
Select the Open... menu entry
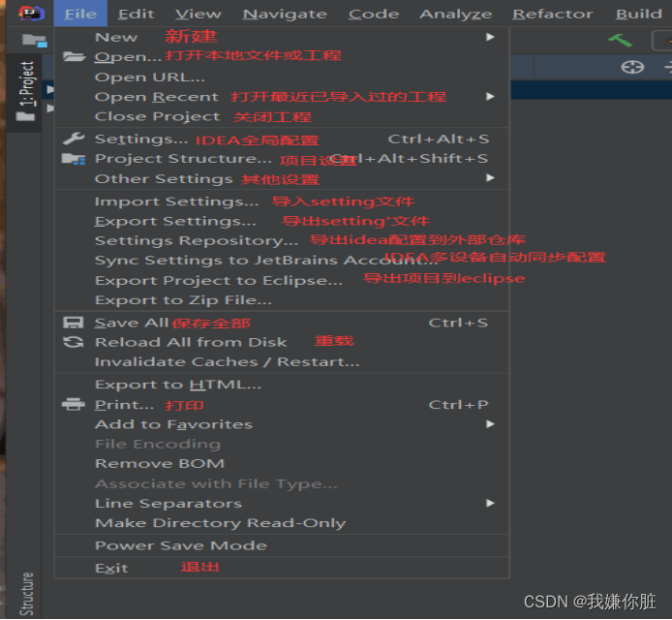point(282,56)
